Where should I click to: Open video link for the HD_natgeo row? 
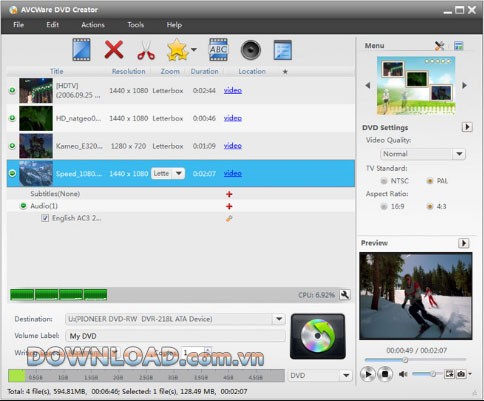[x=233, y=118]
